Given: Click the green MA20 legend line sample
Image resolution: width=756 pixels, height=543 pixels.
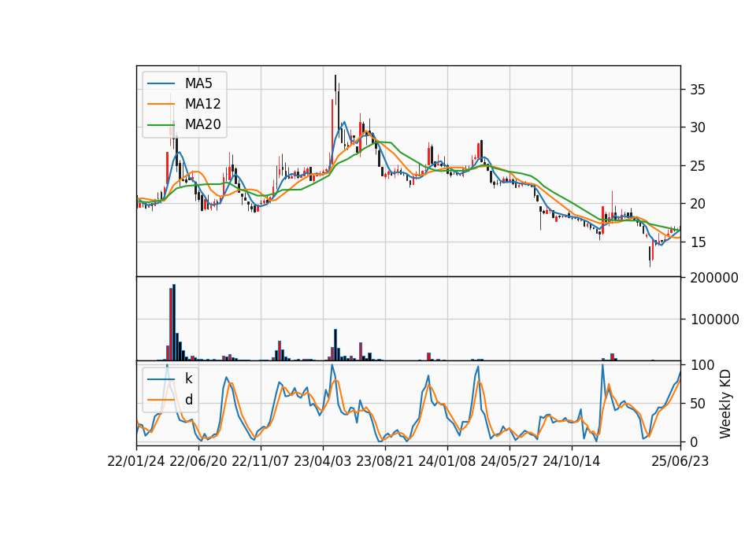Looking at the screenshot, I should pyautogui.click(x=161, y=124).
